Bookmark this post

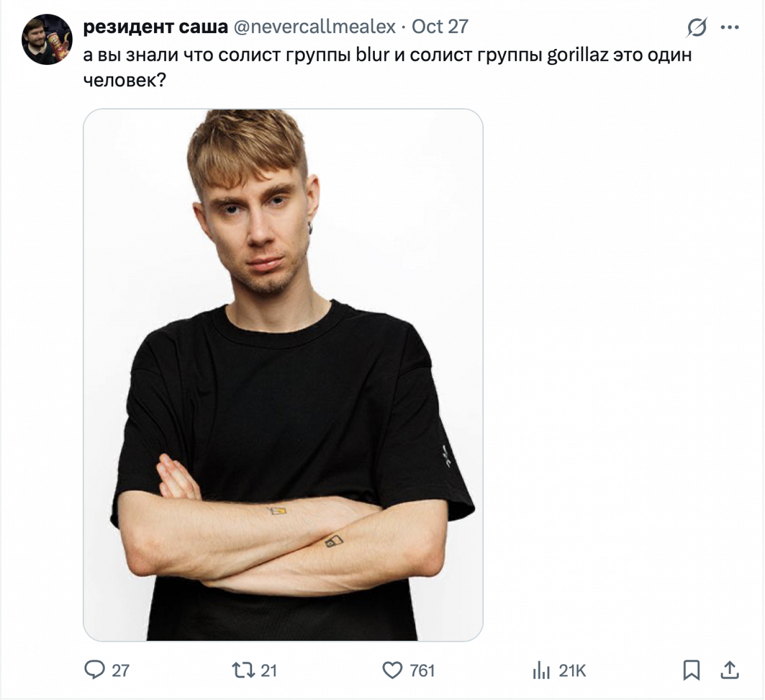point(691,670)
